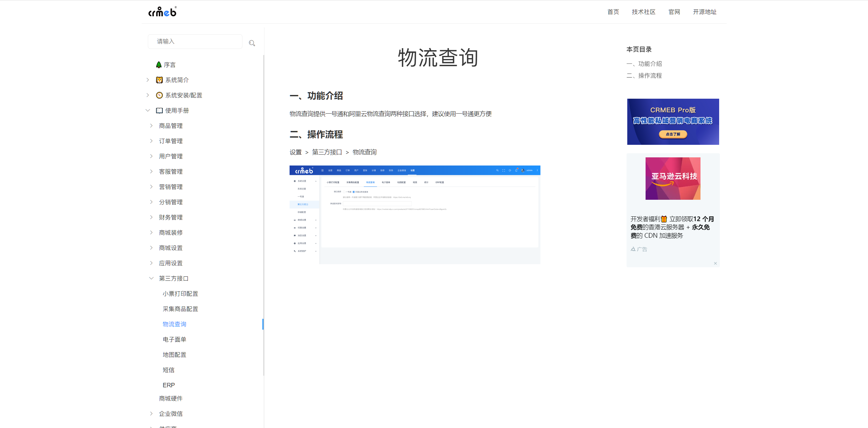Viewport: 868px width, 428px height.
Task: Enlarge the 物流查询 admin screenshot
Action: (x=415, y=215)
